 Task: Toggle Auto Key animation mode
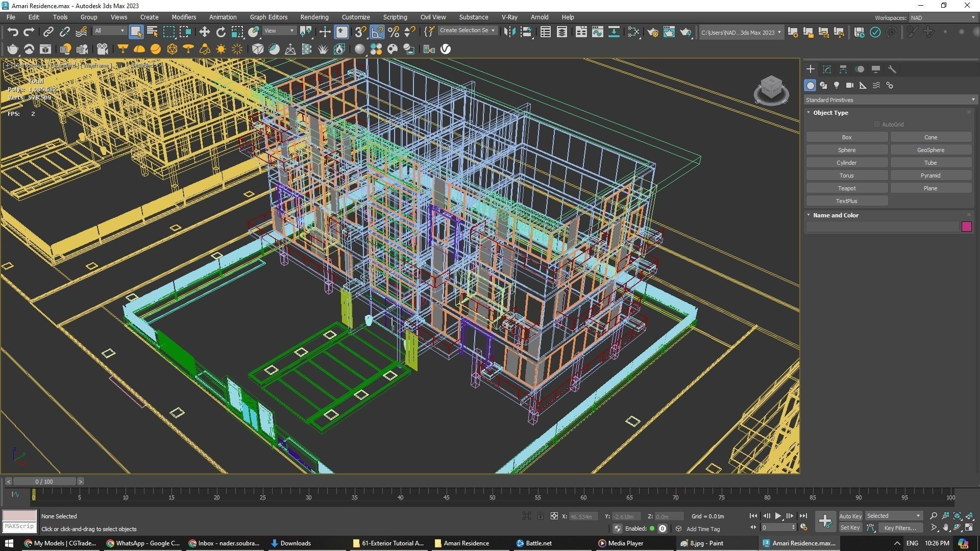point(850,516)
